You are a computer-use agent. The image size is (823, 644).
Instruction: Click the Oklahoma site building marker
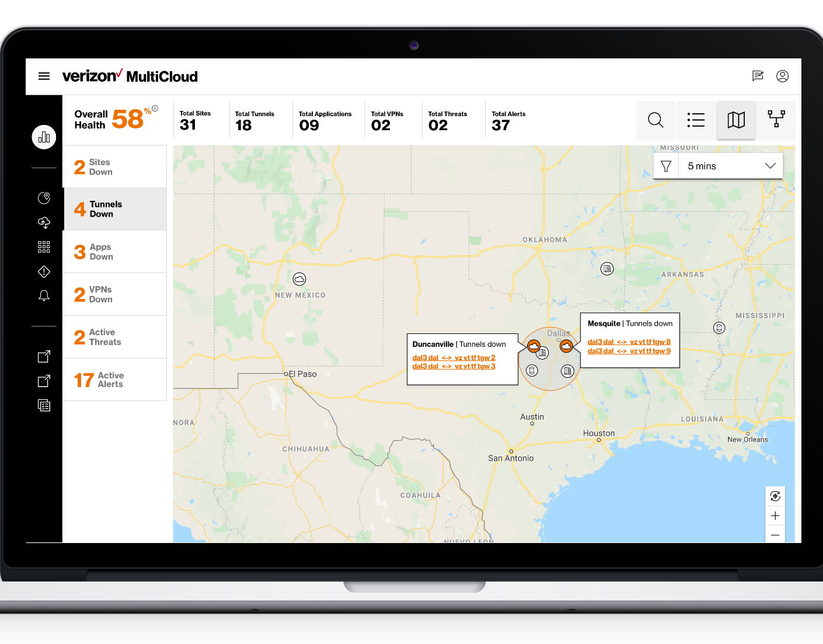click(607, 269)
